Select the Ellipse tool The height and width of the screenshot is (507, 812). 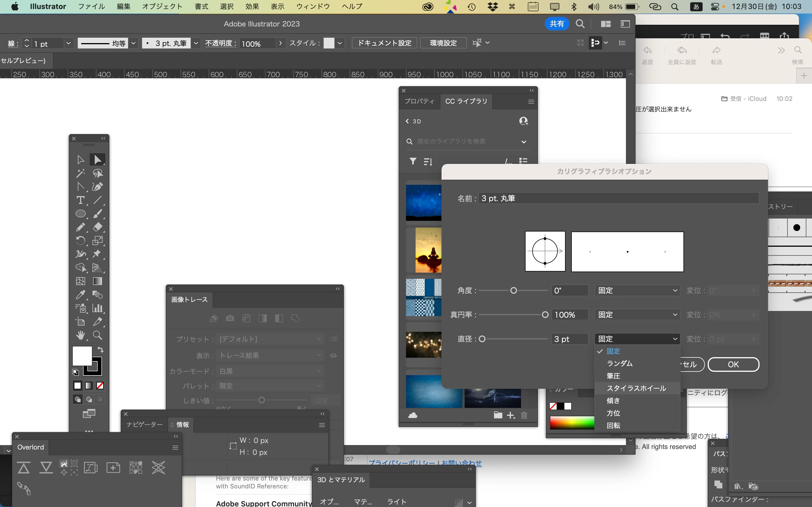point(80,214)
